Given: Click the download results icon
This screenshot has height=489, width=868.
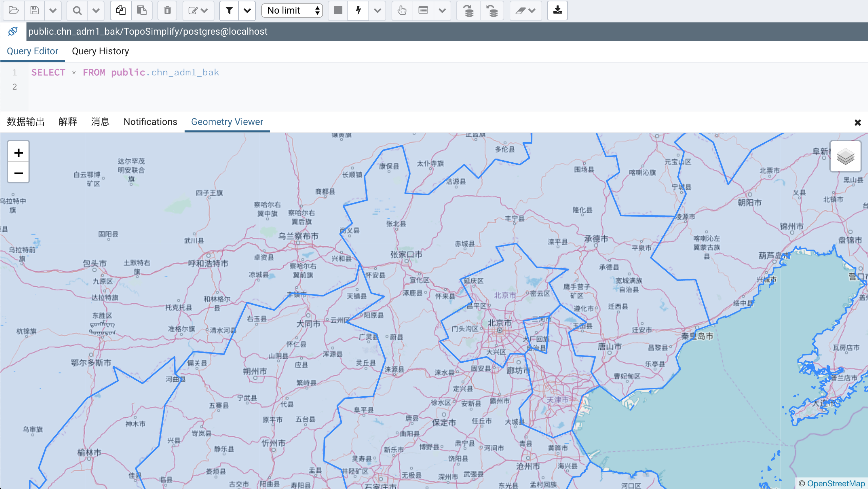Looking at the screenshot, I should pos(558,10).
